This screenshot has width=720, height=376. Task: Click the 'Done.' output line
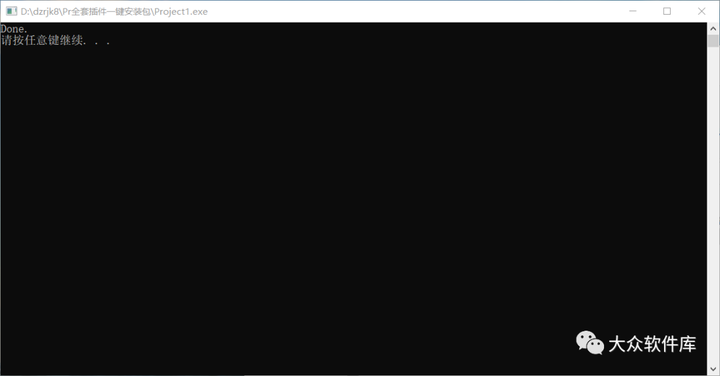(14, 29)
